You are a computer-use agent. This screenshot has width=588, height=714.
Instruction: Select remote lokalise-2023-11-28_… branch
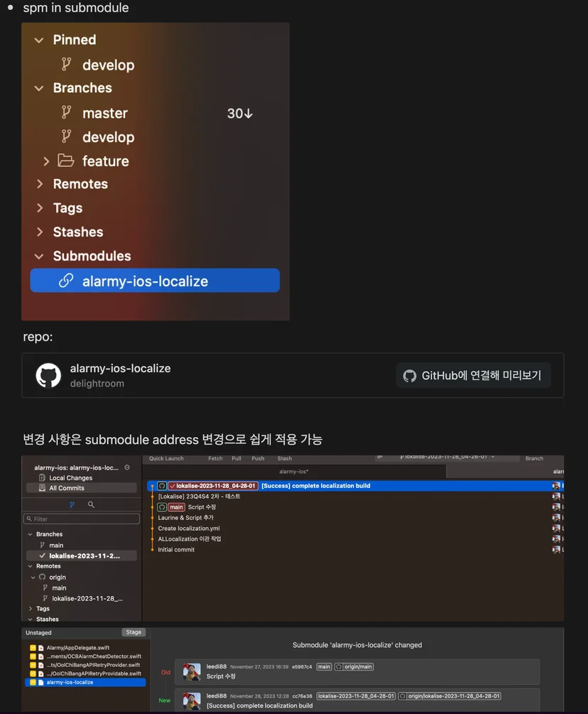pyautogui.click(x=87, y=599)
